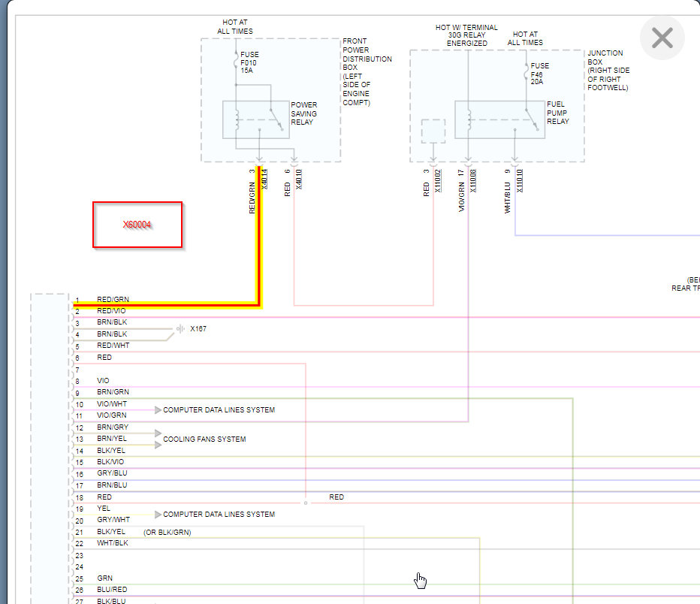The width and height of the screenshot is (700, 604).
Task: Open connector link X11008
Action: 472,181
